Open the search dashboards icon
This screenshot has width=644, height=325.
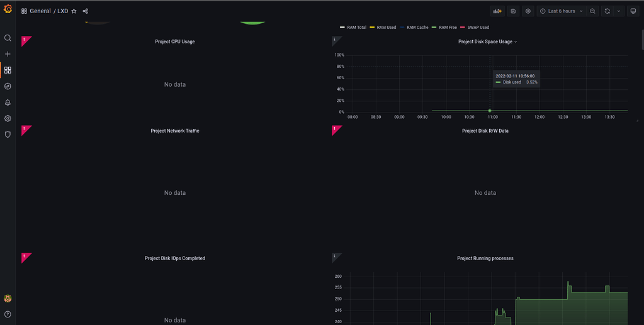tap(8, 38)
